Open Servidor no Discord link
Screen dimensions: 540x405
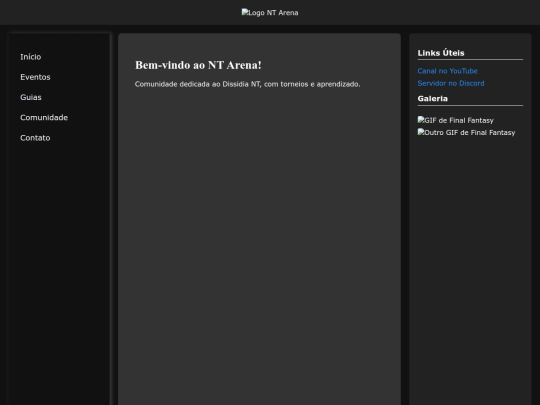(x=451, y=83)
